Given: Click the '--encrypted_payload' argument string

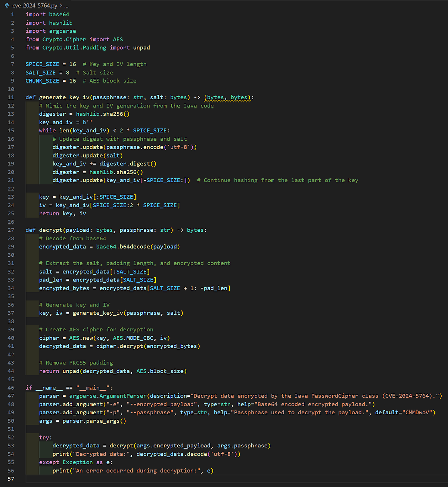Looking at the screenshot, I should tap(162, 405).
